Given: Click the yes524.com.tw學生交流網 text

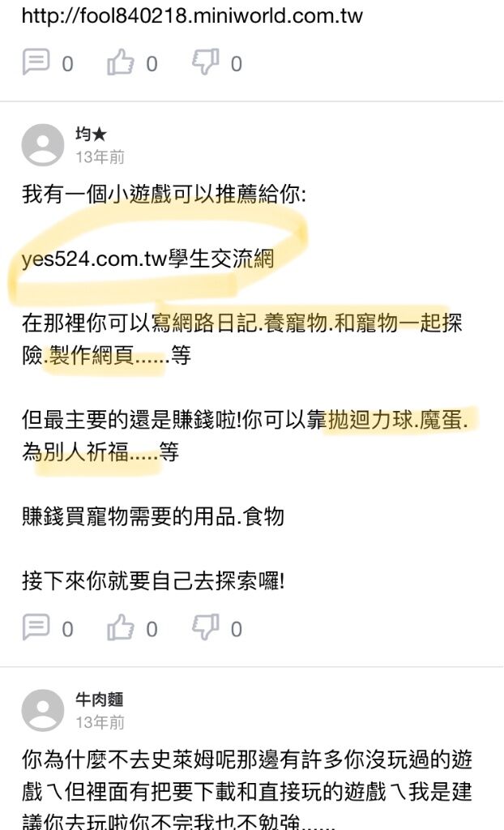Looking at the screenshot, I should 148,259.
